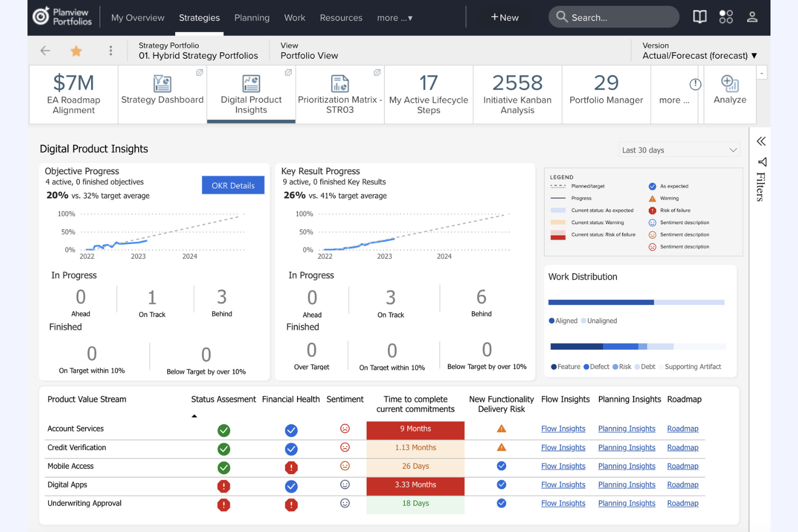The image size is (798, 532).
Task: Open the Filters funnel icon
Action: coord(762,162)
